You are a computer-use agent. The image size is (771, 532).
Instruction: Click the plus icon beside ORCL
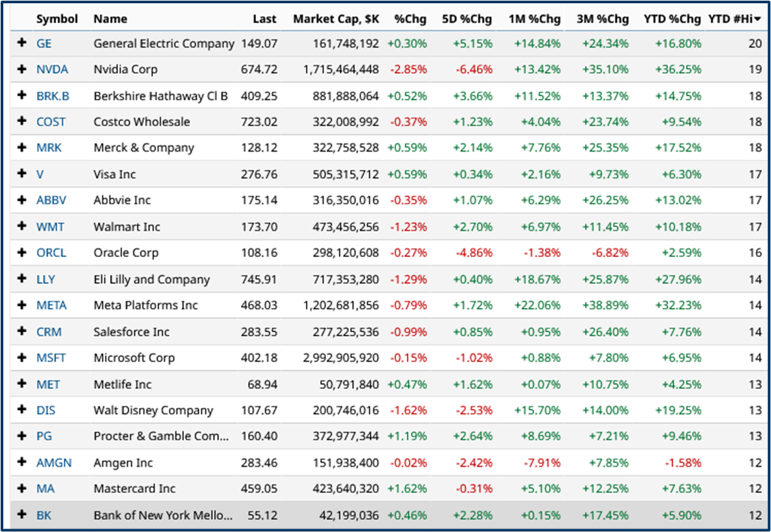[x=22, y=252]
